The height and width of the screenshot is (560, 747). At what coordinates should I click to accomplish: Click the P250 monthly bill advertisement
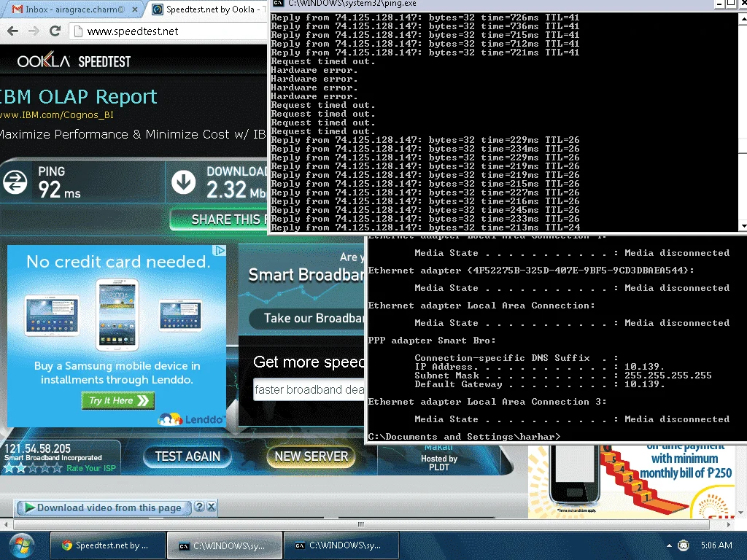(x=631, y=481)
